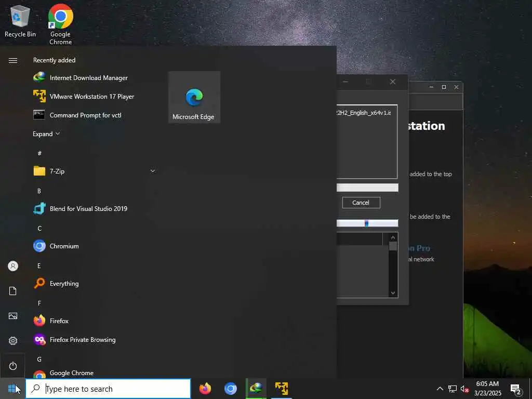Minimize the VMware window
Viewport: 532px width, 399px height.
click(x=431, y=87)
